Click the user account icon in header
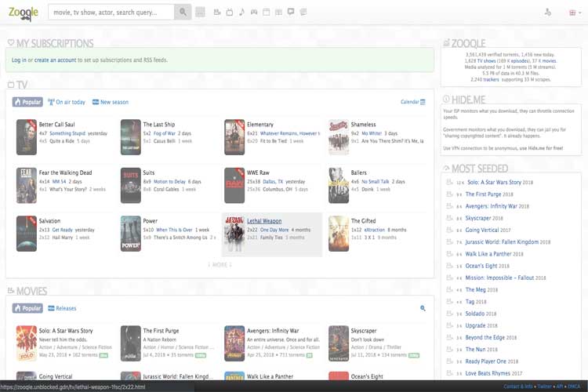Viewport: 588px width, 392px height. click(548, 13)
